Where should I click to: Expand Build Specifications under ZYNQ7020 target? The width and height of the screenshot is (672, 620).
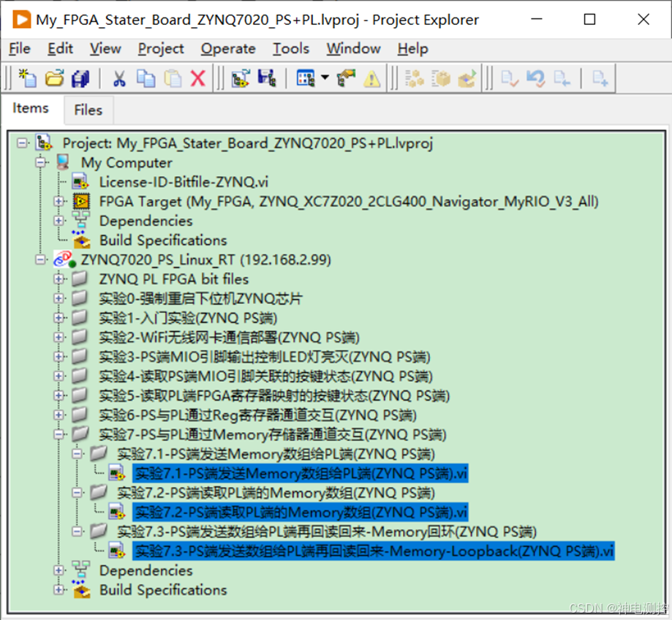point(58,589)
